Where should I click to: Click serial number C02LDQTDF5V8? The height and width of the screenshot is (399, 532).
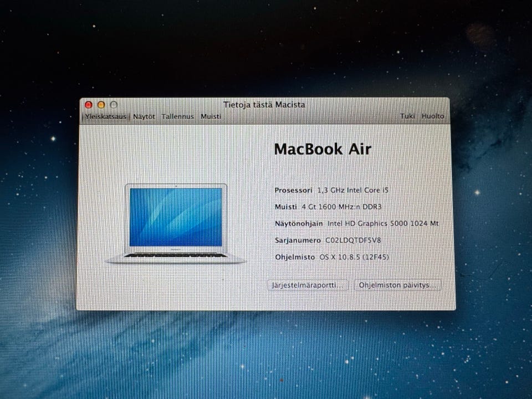(353, 240)
